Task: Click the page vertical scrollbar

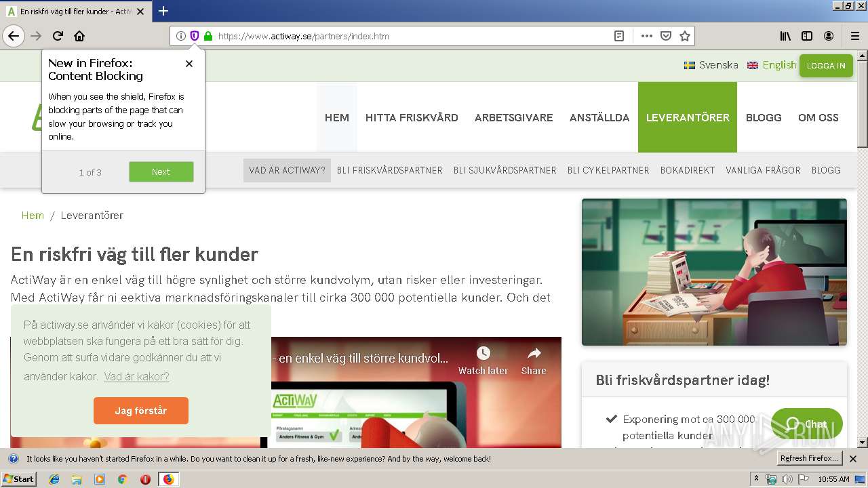Action: point(863,248)
